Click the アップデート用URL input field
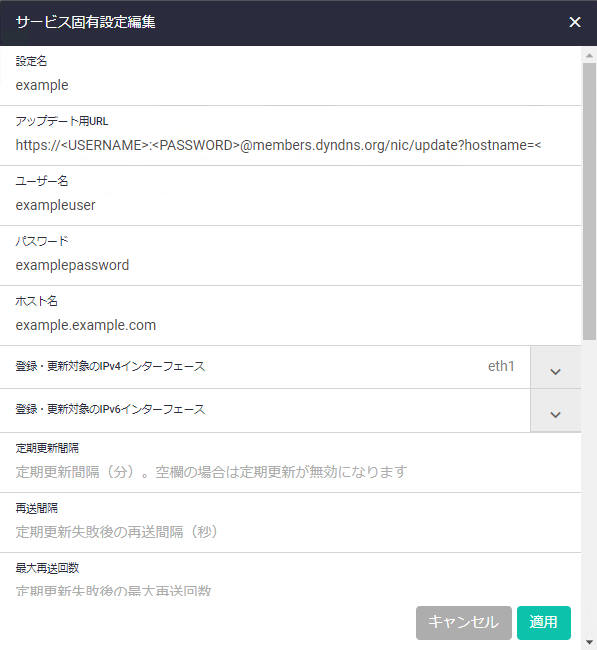597x650 pixels. [290, 146]
